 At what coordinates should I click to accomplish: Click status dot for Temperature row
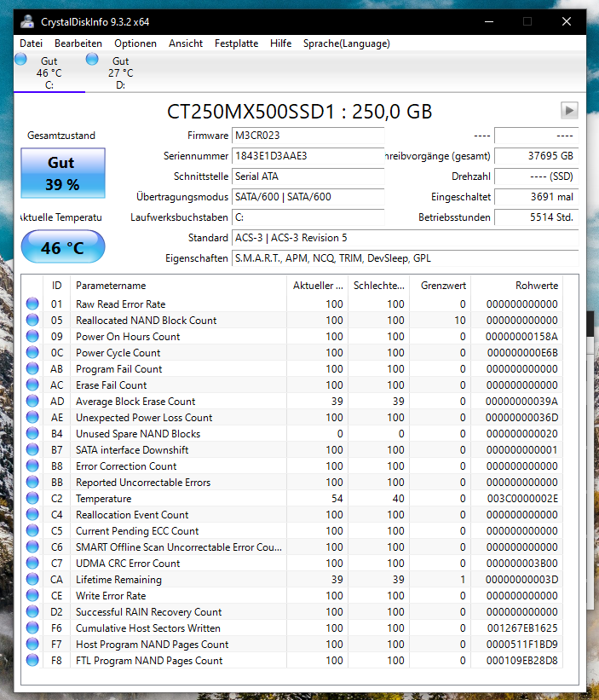(x=32, y=498)
